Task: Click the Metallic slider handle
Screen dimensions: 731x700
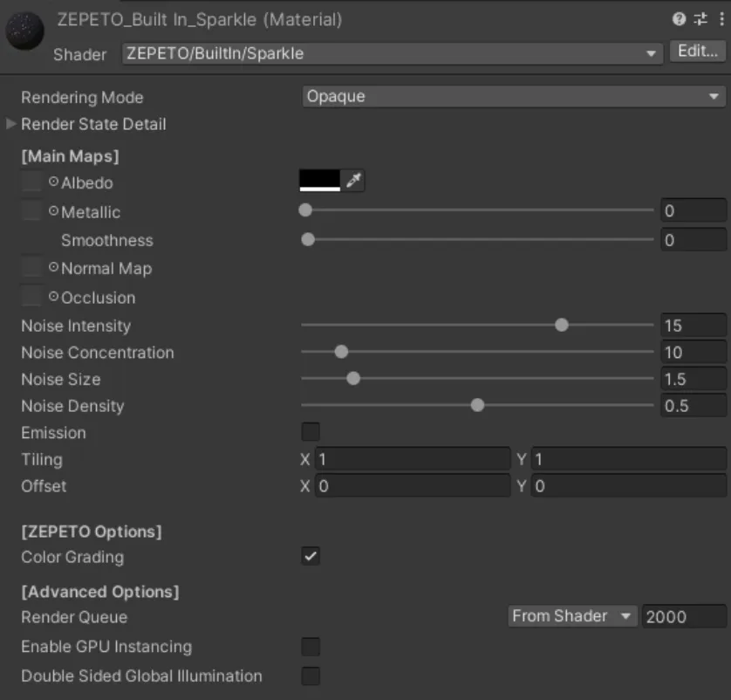Action: tap(305, 210)
